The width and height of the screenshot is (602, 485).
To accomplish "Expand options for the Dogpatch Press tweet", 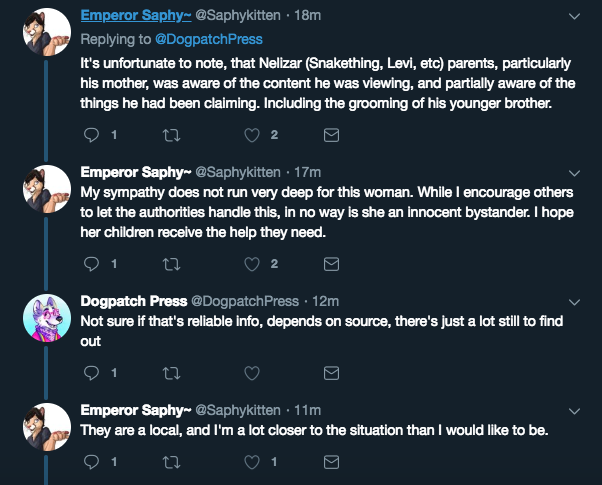I will click(574, 301).
